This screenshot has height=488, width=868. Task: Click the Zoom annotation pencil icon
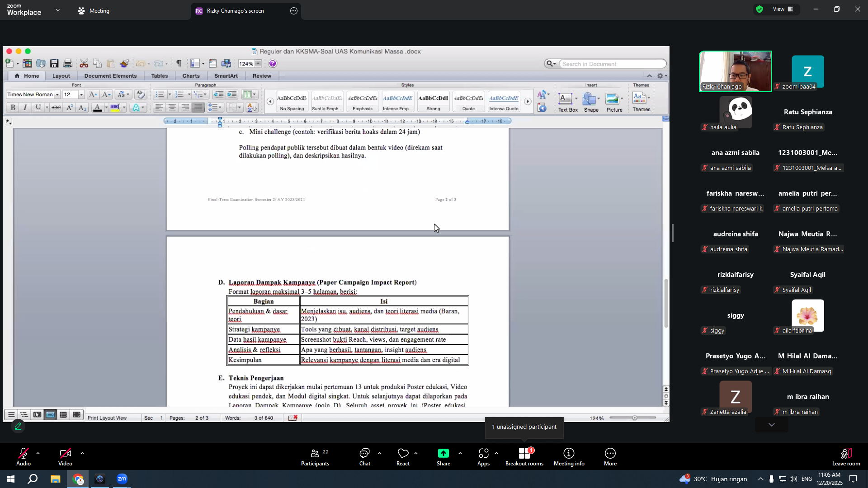(x=18, y=426)
